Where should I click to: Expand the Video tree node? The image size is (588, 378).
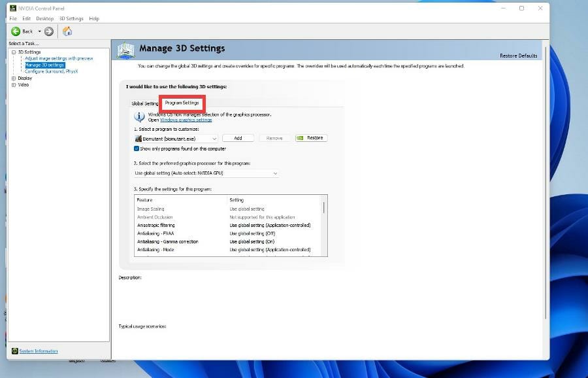click(14, 85)
